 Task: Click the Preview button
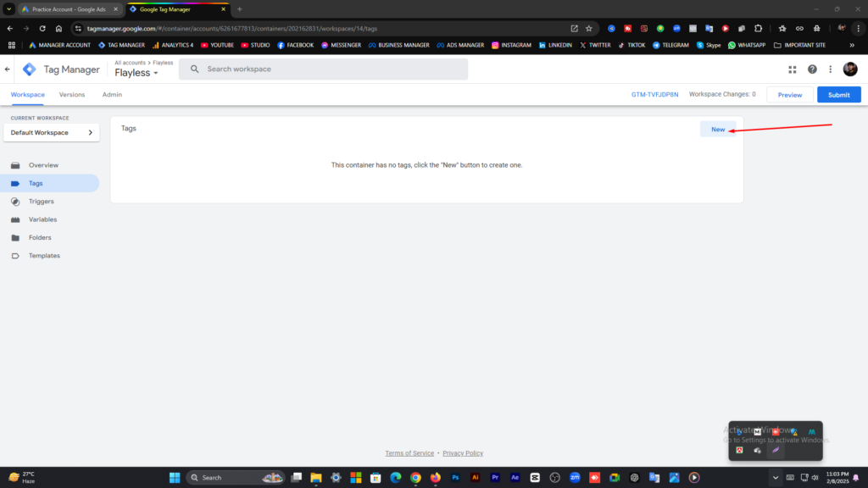click(x=789, y=95)
